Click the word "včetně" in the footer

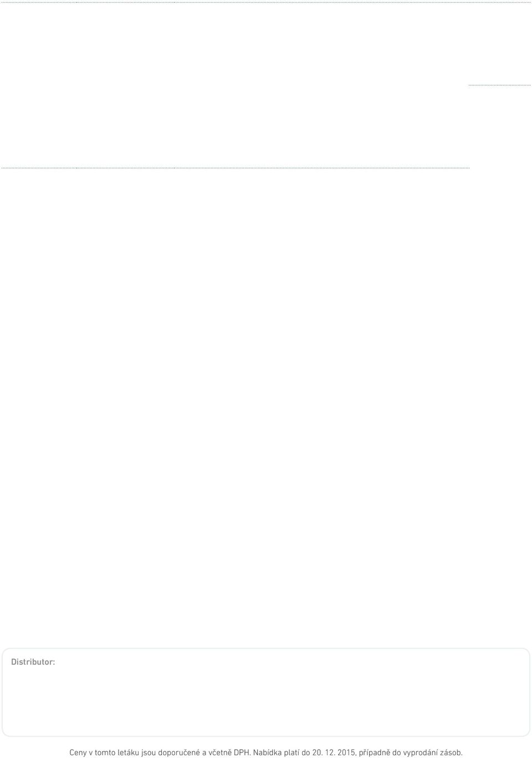[x=220, y=752]
